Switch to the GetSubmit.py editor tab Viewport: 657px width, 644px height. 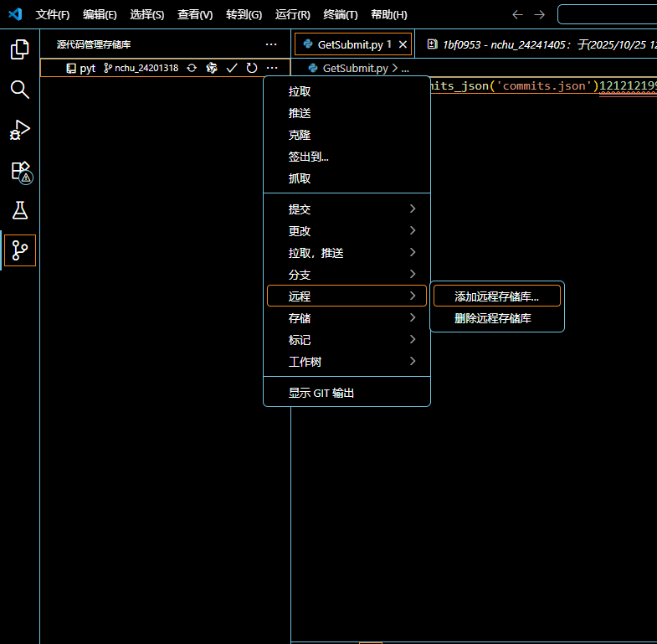tap(353, 44)
